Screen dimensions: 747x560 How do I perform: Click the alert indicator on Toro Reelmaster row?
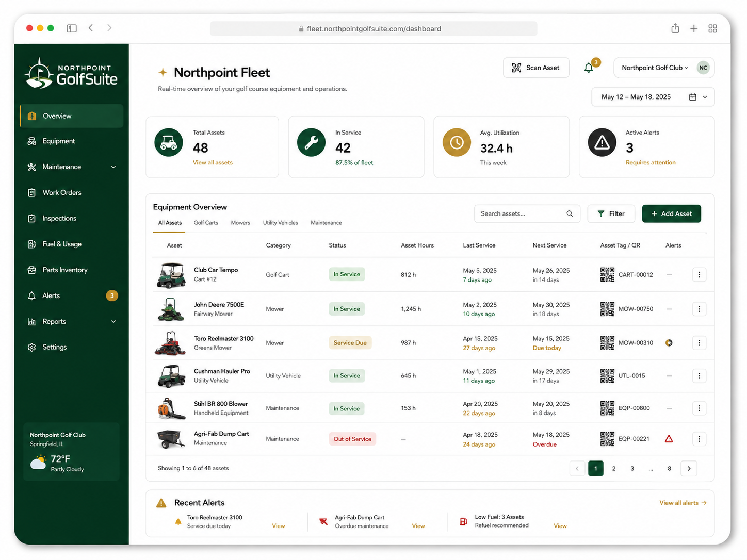(669, 343)
